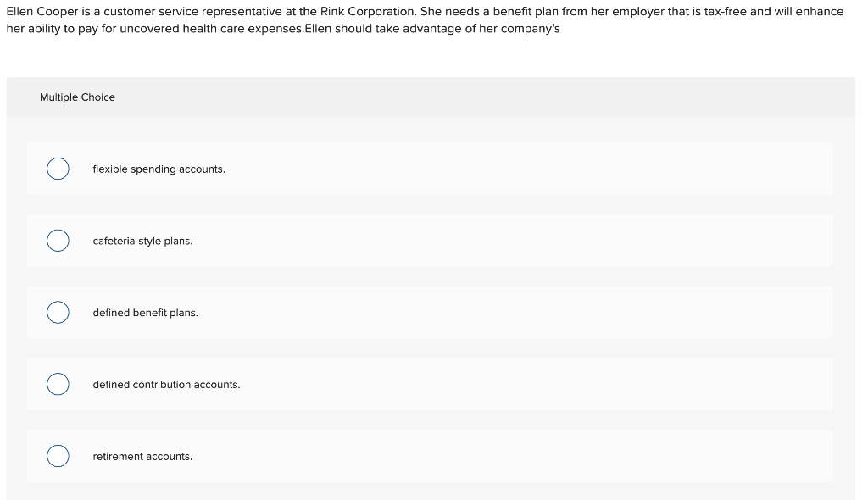The height and width of the screenshot is (500, 868).
Task: Select the radio button for retirement accounts
Action: [x=58, y=455]
